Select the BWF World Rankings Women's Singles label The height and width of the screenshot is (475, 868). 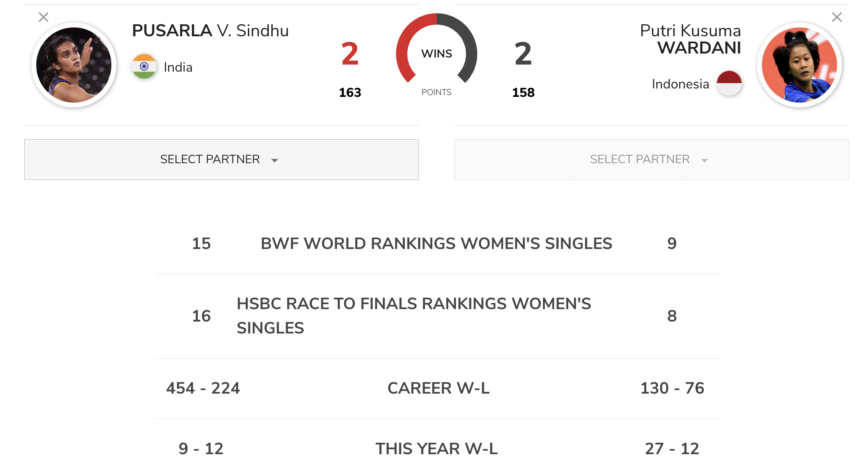coord(436,243)
